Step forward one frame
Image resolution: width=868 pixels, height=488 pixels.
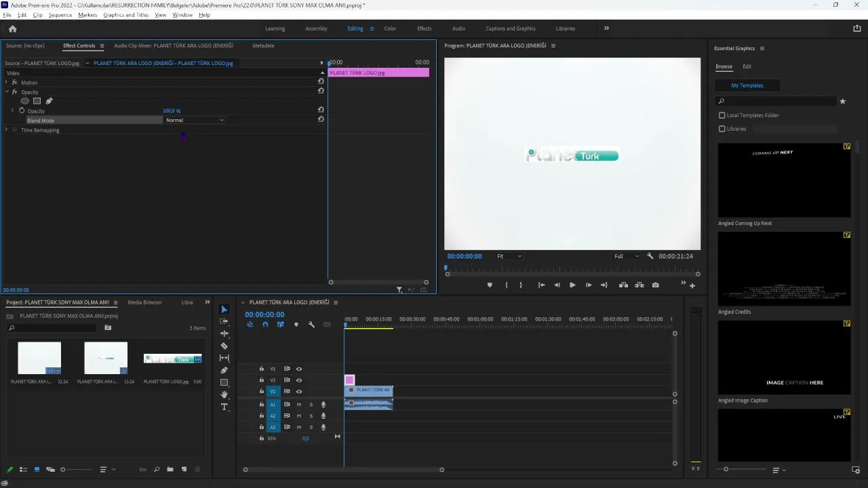point(588,285)
